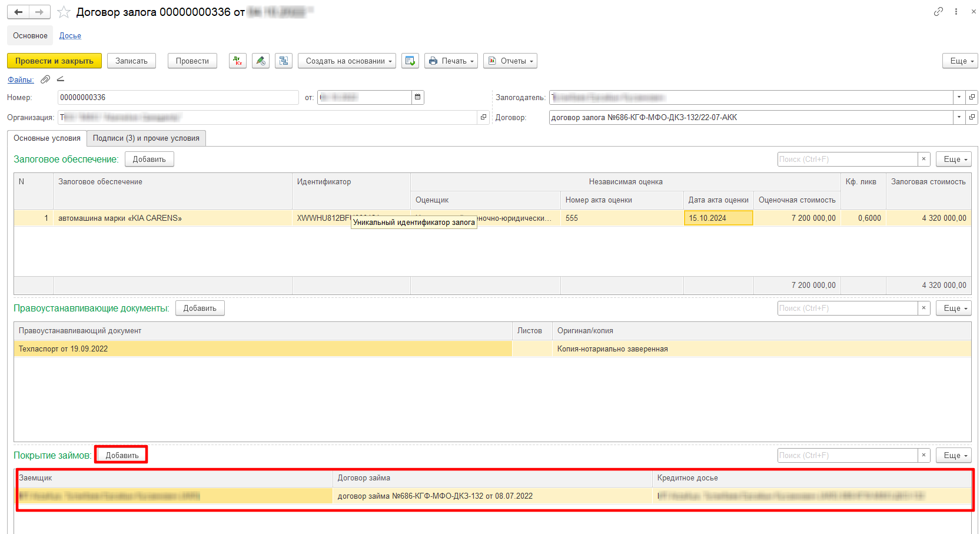The width and height of the screenshot is (980, 534).
Task: Open Залогодатель record form icon
Action: (972, 97)
